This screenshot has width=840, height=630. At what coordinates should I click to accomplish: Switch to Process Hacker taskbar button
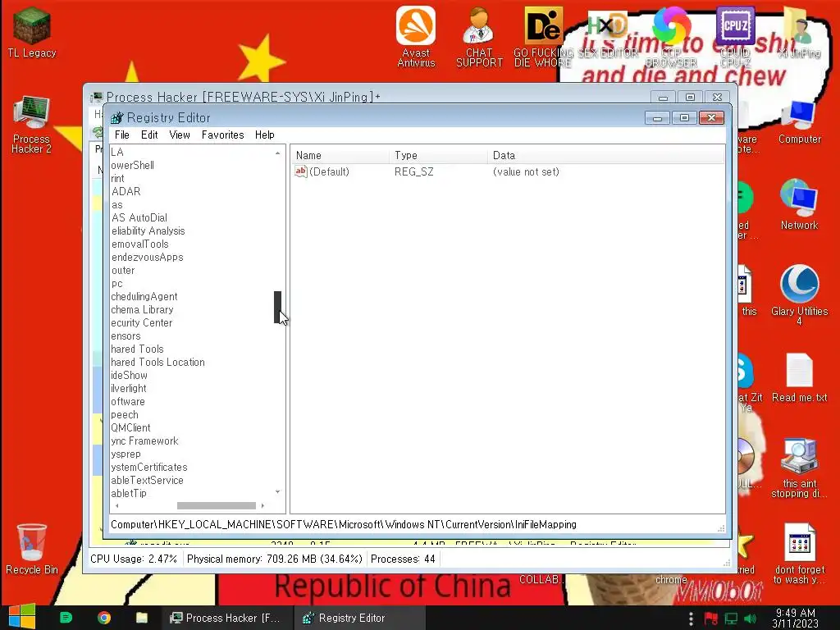[x=227, y=618]
